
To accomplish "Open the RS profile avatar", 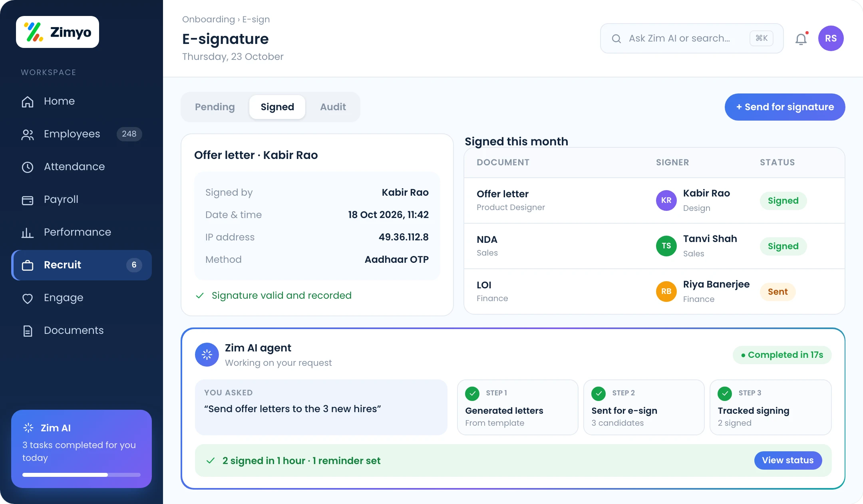I will point(831,38).
